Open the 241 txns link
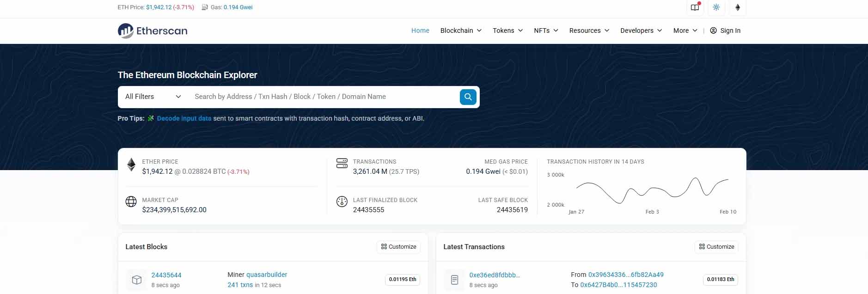 240,285
